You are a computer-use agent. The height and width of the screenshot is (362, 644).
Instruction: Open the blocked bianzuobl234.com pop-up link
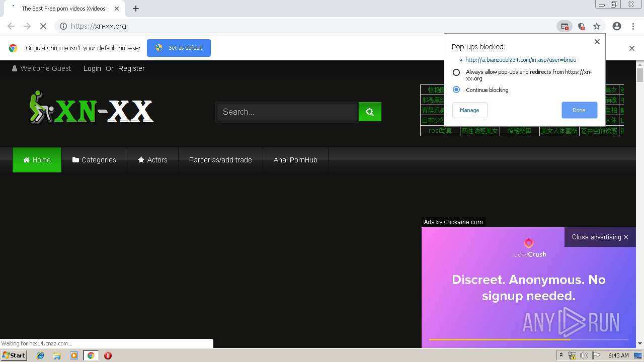click(521, 60)
